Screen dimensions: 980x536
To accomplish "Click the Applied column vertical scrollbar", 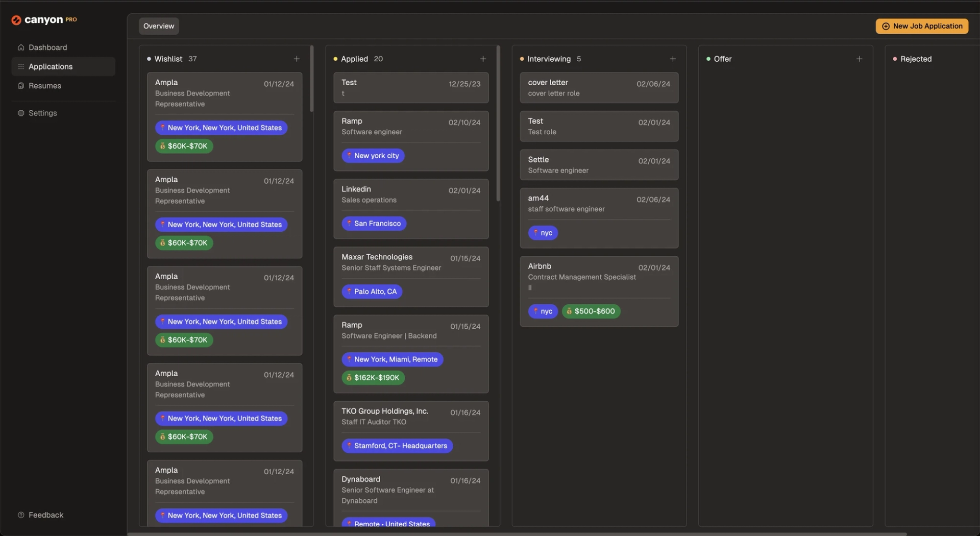I will coord(498,124).
